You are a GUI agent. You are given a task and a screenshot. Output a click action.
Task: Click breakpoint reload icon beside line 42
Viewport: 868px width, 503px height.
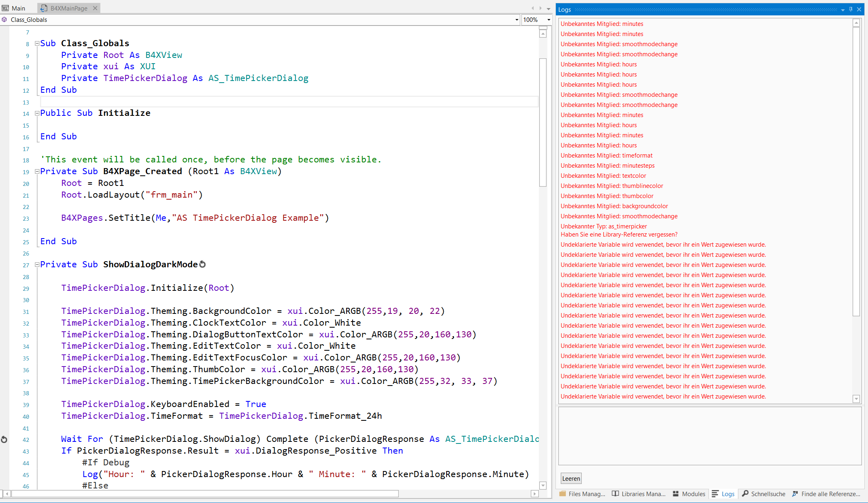[x=4, y=439]
